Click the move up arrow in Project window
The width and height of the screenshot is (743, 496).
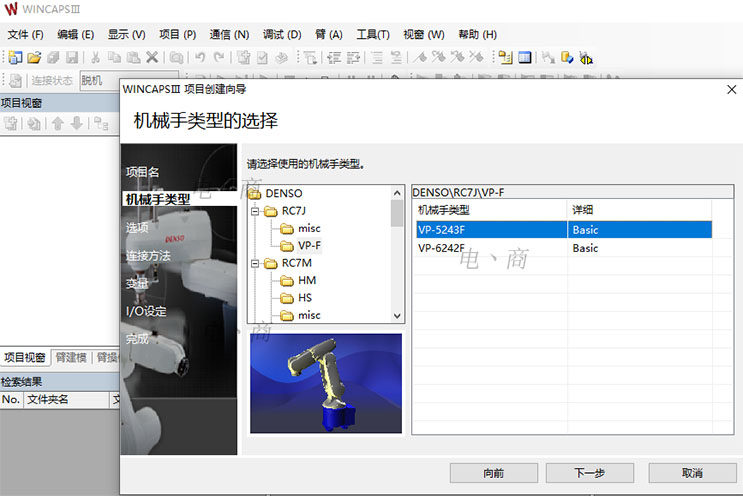click(58, 124)
